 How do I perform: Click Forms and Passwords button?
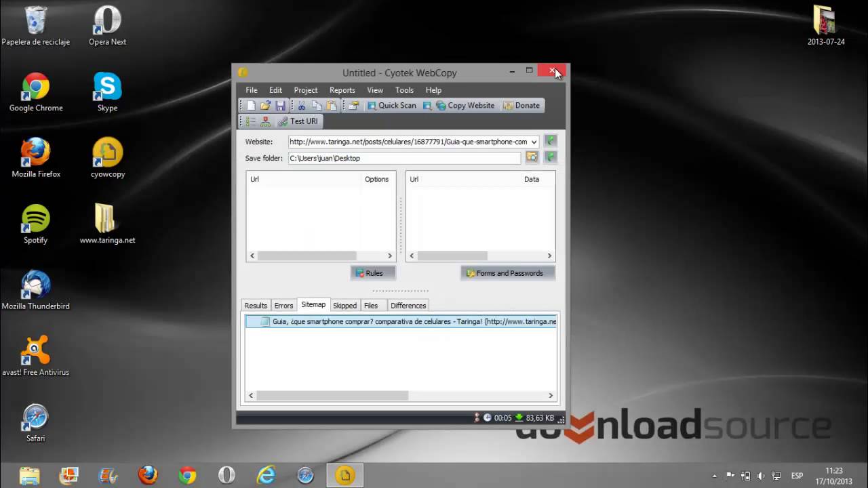pos(507,273)
